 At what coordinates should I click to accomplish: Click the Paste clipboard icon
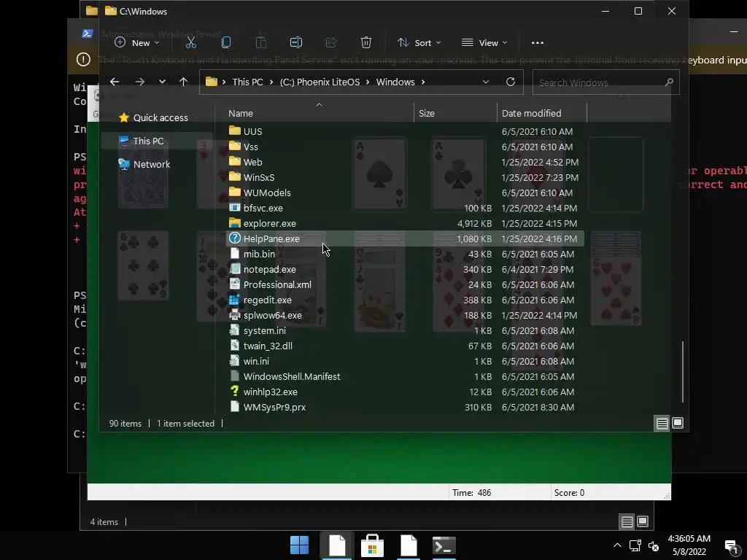click(x=261, y=43)
